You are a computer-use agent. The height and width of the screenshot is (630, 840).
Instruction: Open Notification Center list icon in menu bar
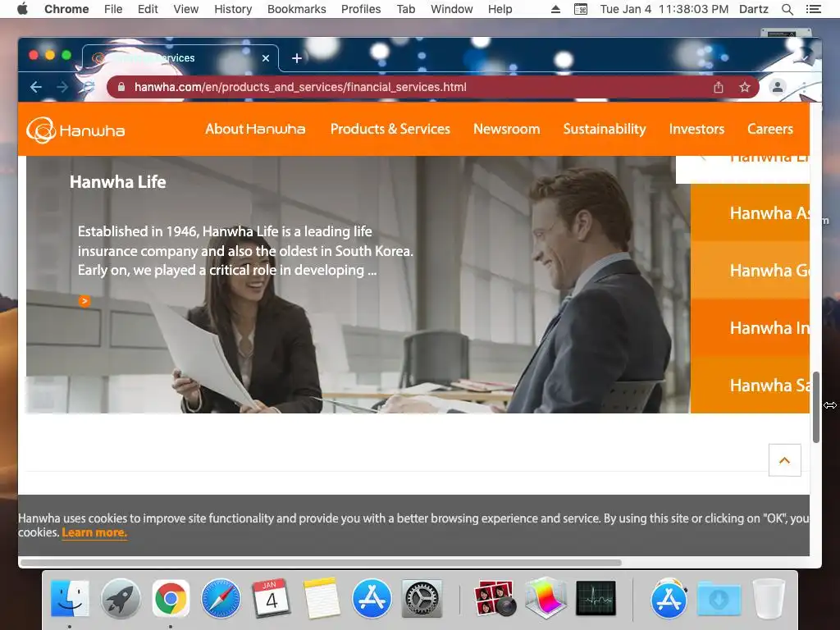click(x=813, y=9)
